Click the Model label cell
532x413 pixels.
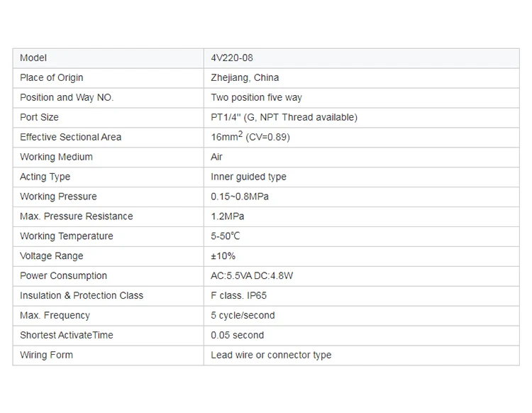click(x=33, y=58)
